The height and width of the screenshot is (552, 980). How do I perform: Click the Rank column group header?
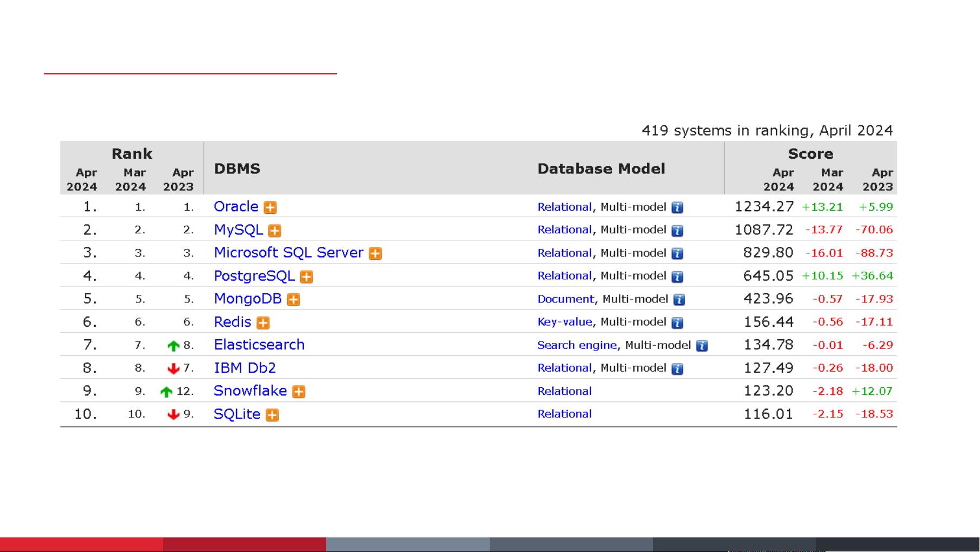click(x=132, y=154)
